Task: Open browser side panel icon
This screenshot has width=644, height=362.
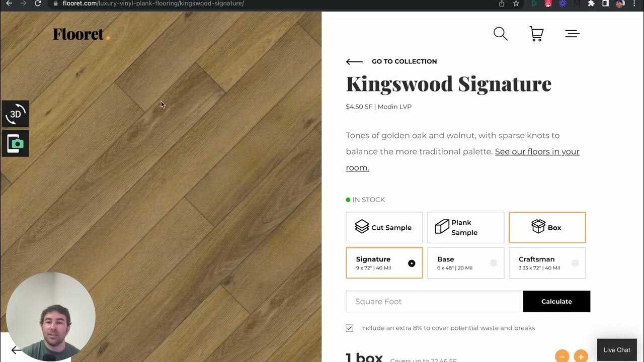Action: tap(605, 4)
